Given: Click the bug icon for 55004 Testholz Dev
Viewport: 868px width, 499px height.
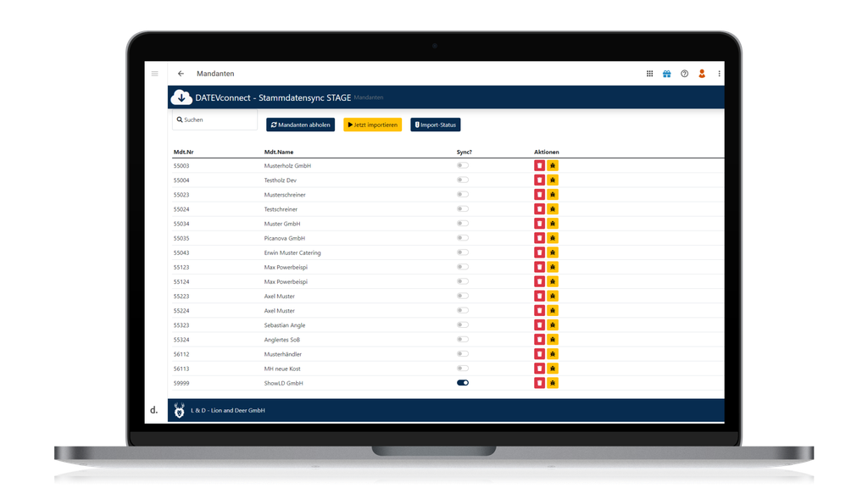Looking at the screenshot, I should tap(553, 180).
